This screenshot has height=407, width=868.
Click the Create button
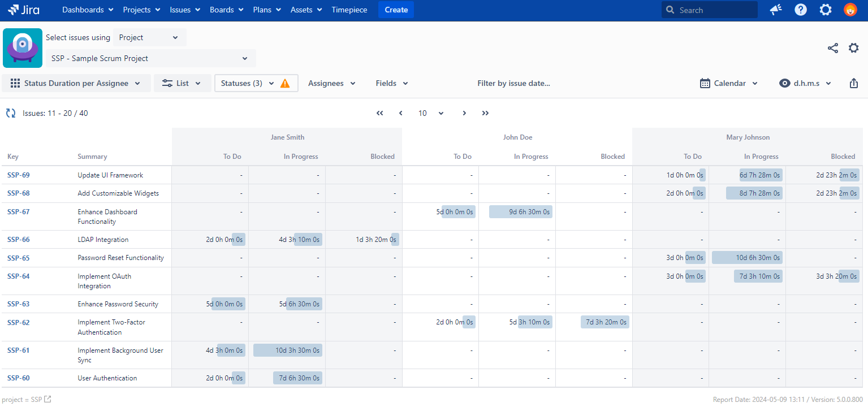pyautogui.click(x=395, y=10)
